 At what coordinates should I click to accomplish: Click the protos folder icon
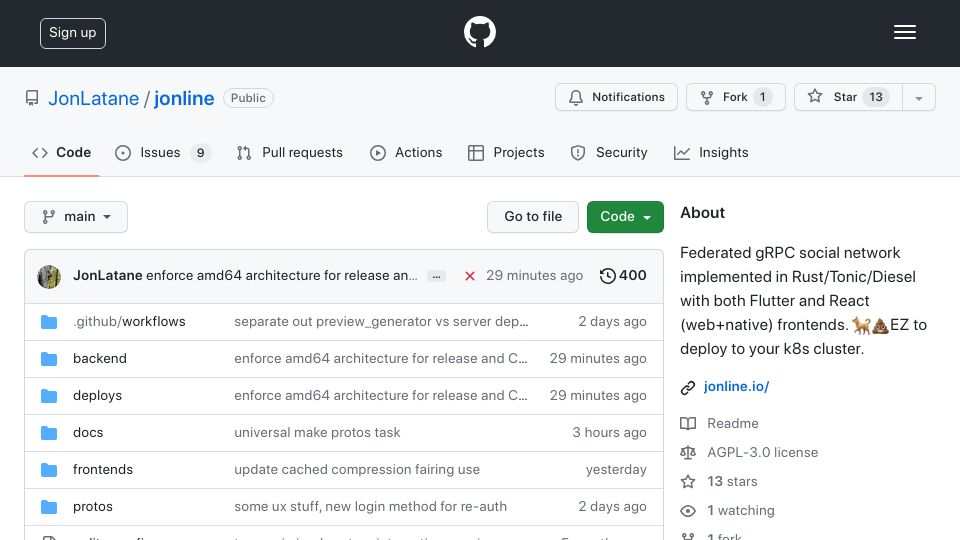pyautogui.click(x=49, y=507)
